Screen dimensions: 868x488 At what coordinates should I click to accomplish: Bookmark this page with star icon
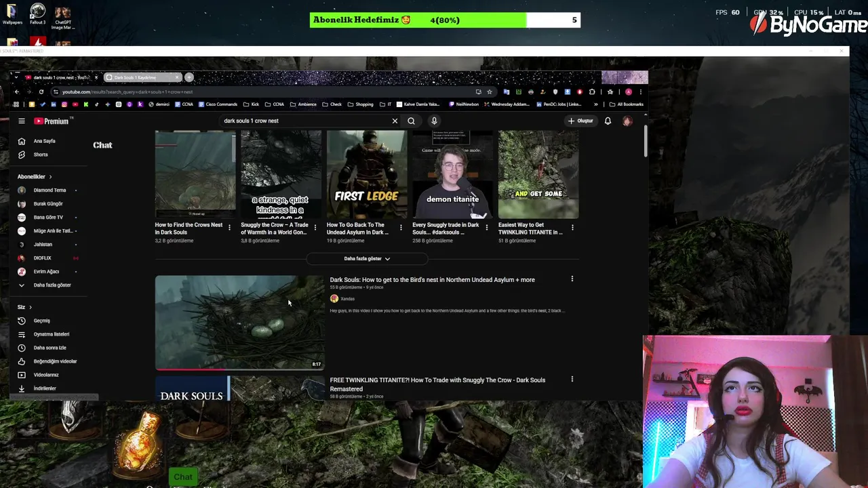490,91
